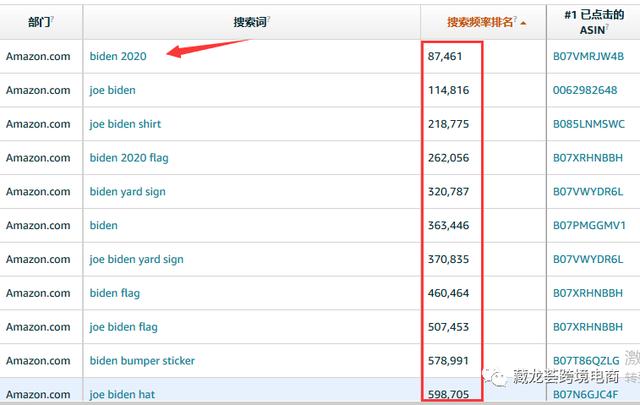Open search term biden bumper sticker

142,361
